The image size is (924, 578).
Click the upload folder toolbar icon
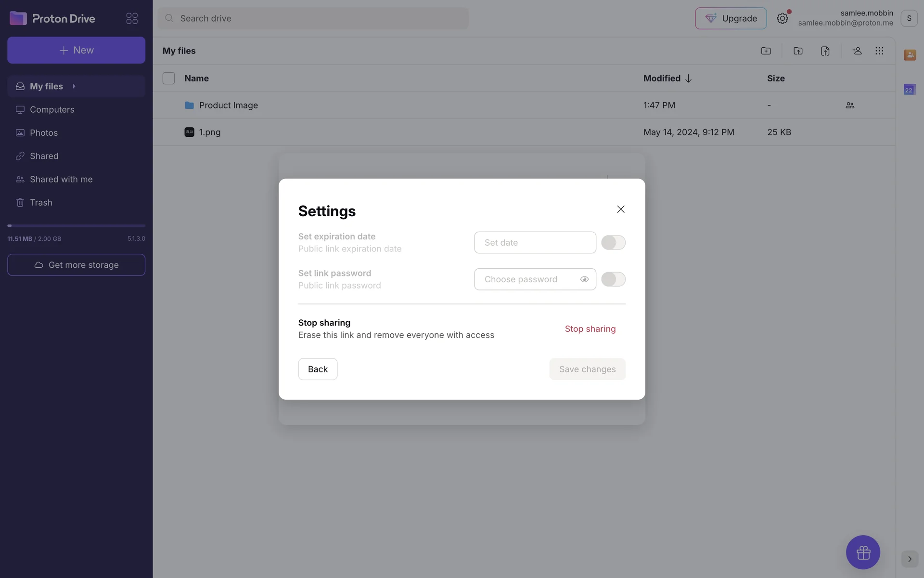point(798,51)
